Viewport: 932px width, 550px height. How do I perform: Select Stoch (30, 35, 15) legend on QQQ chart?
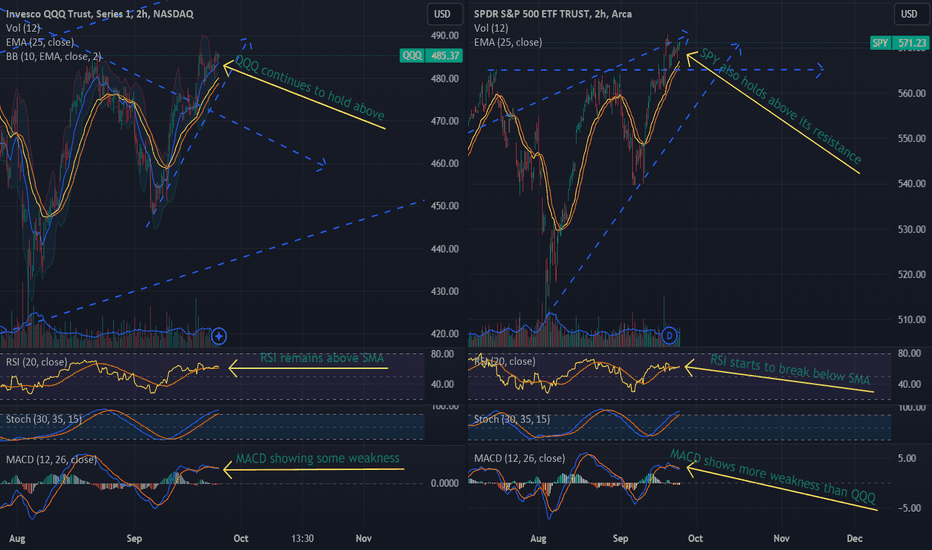44,419
